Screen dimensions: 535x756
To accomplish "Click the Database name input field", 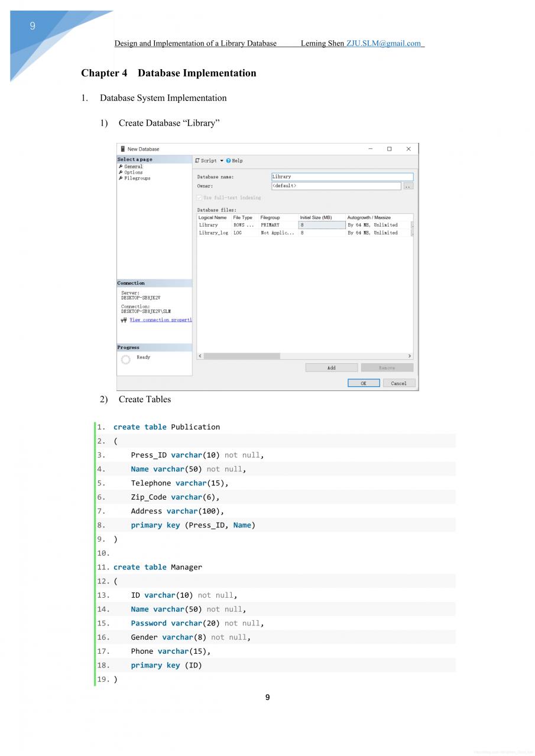I will [342, 177].
